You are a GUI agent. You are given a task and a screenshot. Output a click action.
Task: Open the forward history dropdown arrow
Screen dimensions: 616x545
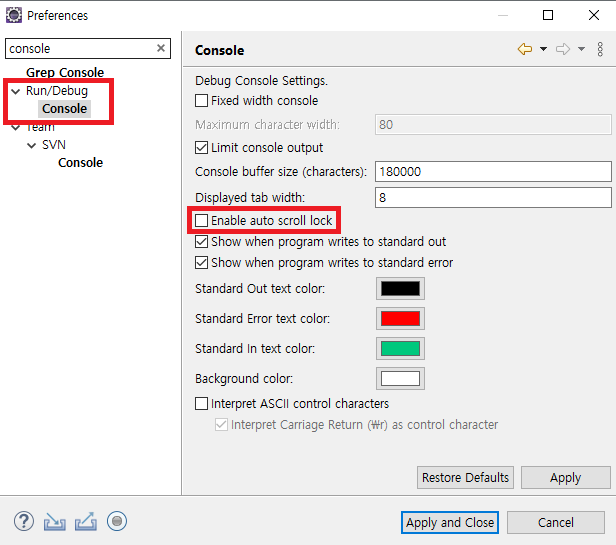click(x=581, y=49)
